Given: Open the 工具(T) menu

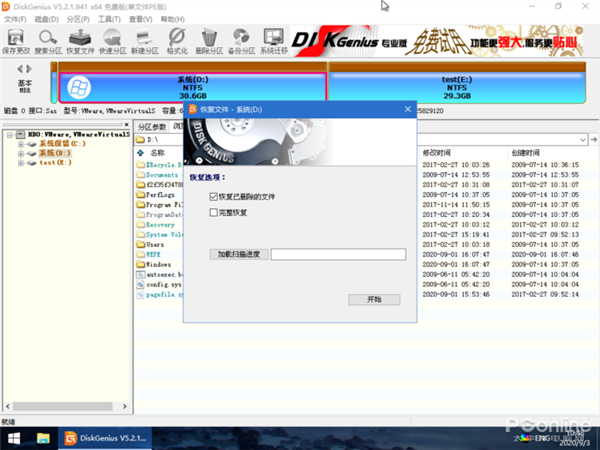Looking at the screenshot, I should tap(109, 18).
